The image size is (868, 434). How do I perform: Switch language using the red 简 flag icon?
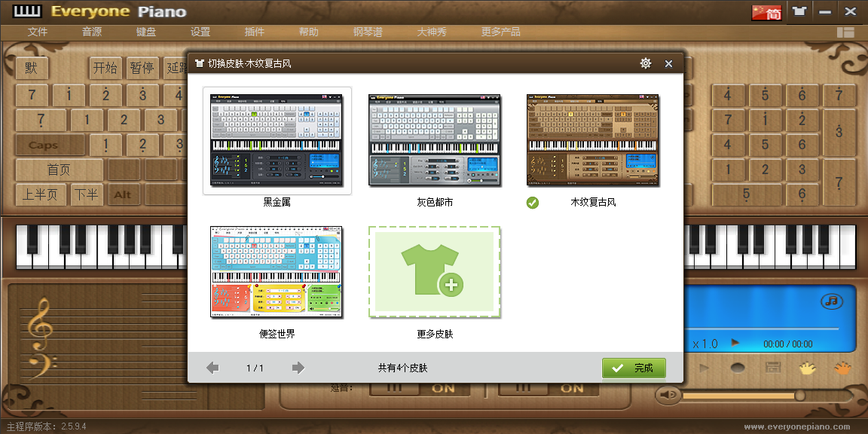point(766,11)
